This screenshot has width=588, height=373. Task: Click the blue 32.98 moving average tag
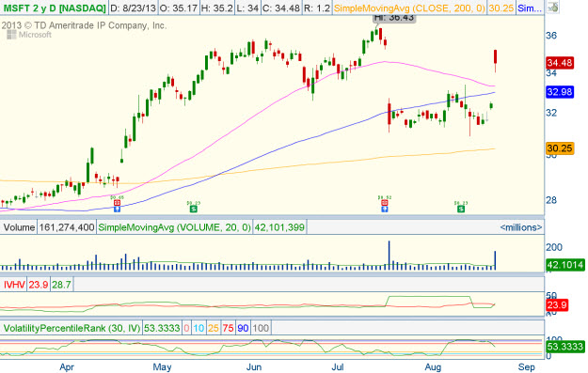560,92
